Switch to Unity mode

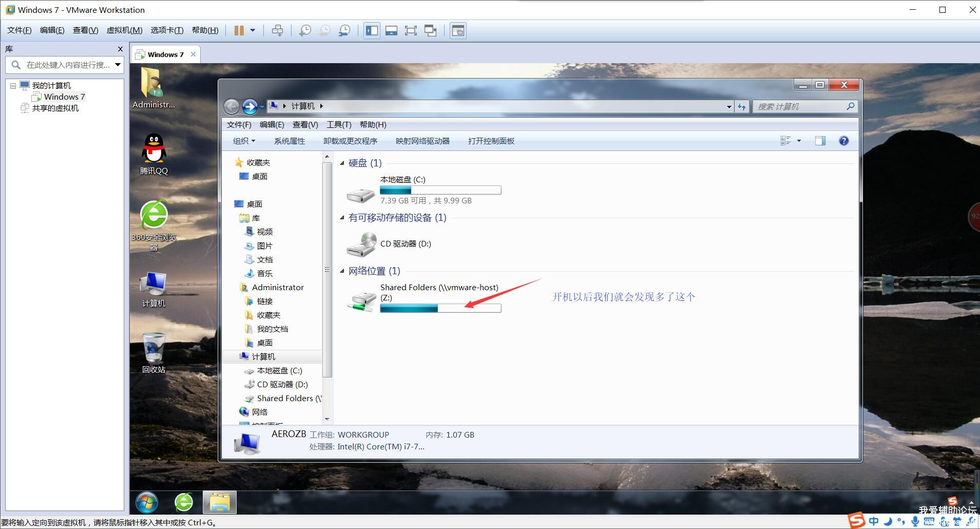pyautogui.click(x=430, y=31)
